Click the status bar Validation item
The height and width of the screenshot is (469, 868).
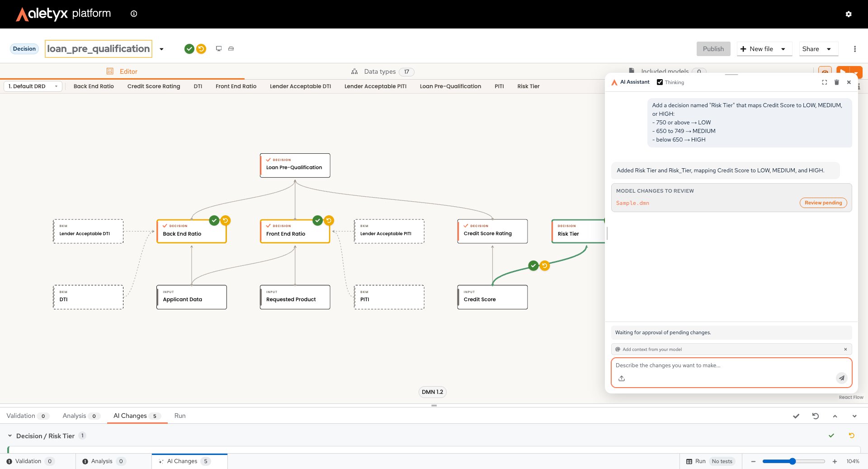(x=30, y=461)
